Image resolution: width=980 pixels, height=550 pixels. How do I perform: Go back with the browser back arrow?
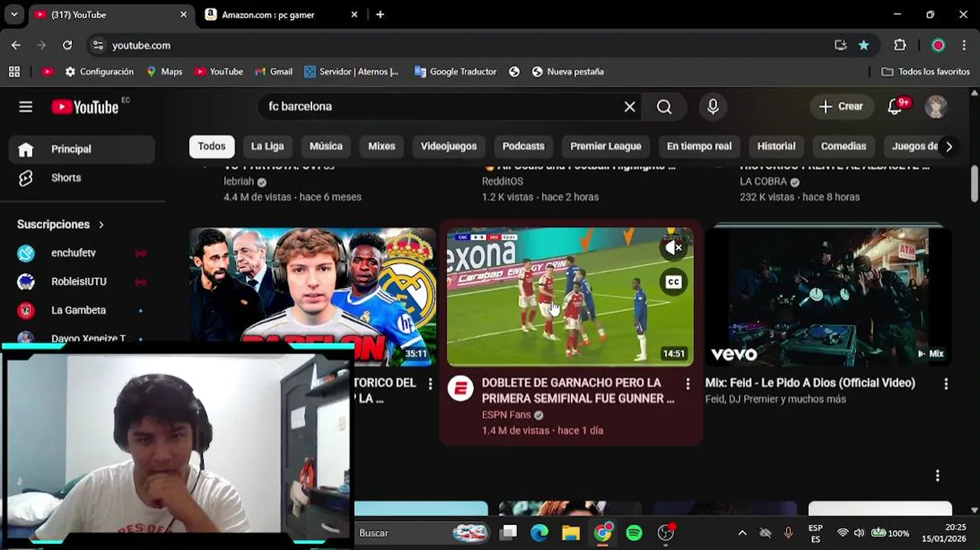pyautogui.click(x=16, y=45)
